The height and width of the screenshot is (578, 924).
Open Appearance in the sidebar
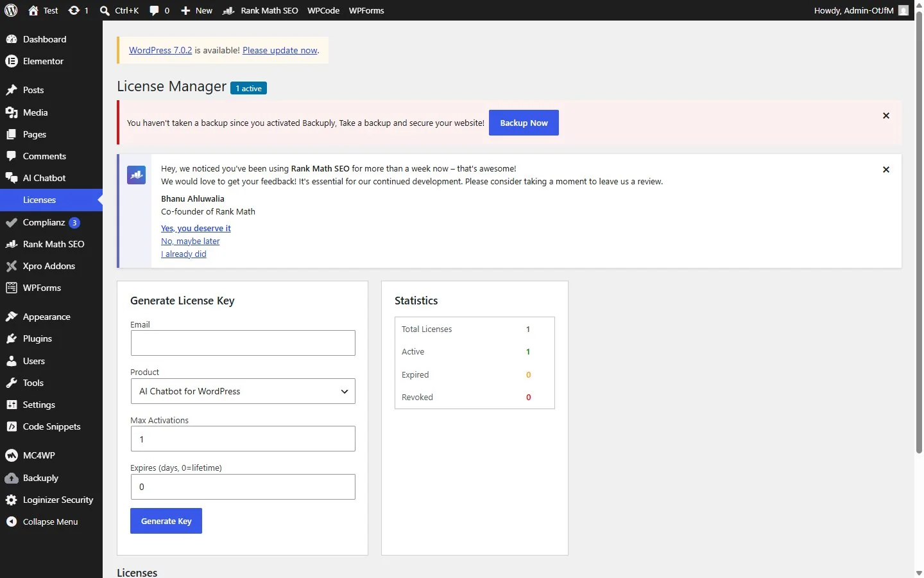[x=51, y=317]
